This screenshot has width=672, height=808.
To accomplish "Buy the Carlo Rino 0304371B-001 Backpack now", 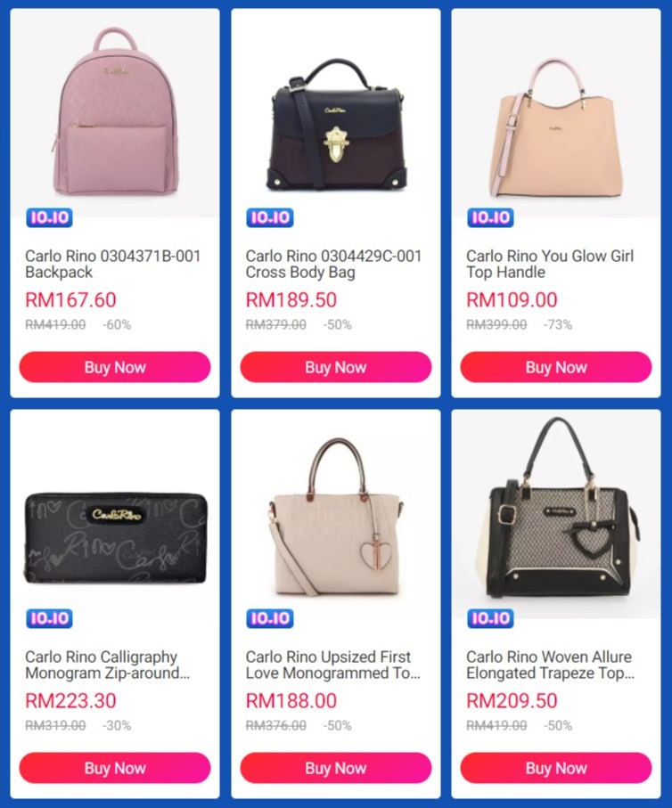I will click(115, 367).
